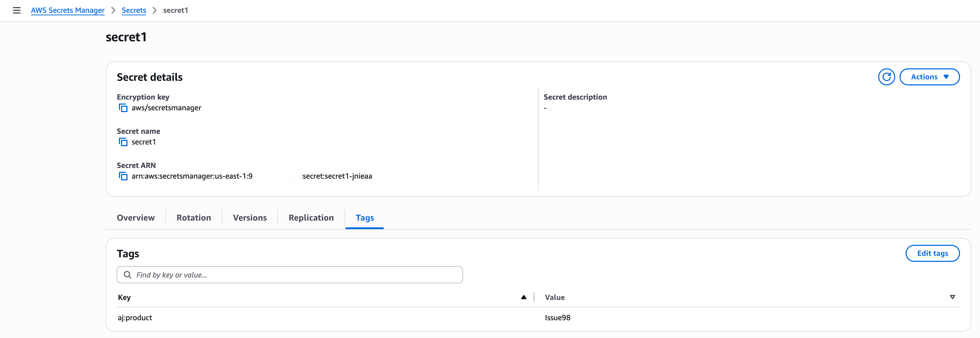
Task: Open the Actions dropdown
Action: 929,77
